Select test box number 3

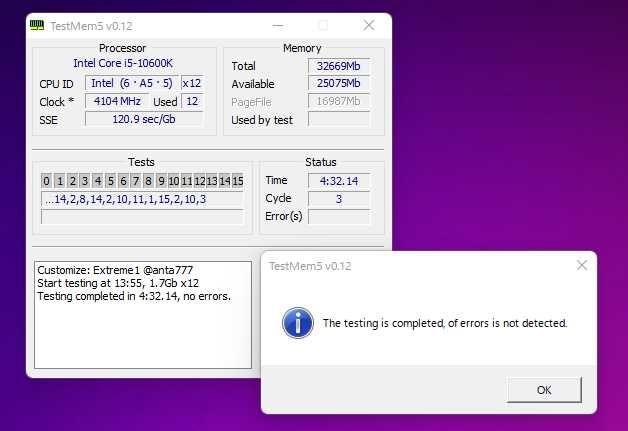point(85,181)
